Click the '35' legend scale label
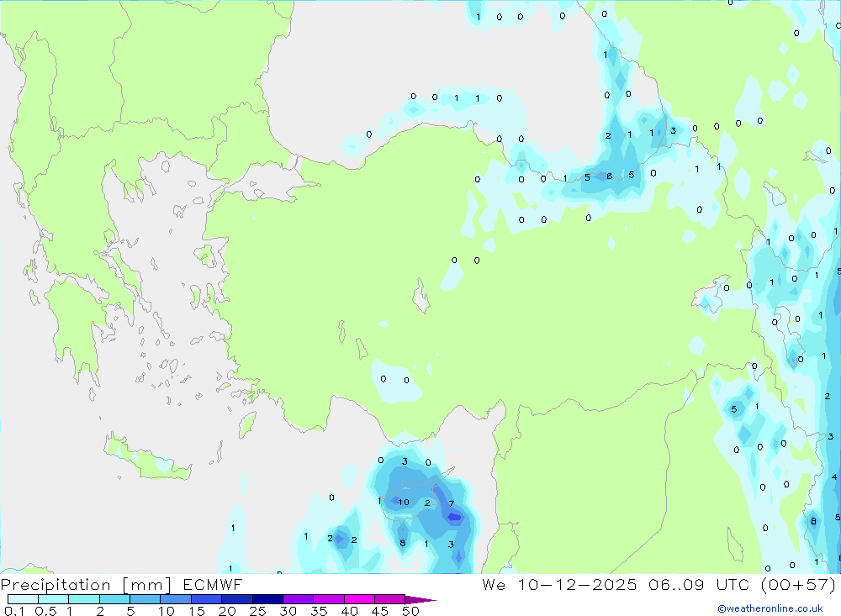Viewport: 841px width, 616px height. pos(319,611)
